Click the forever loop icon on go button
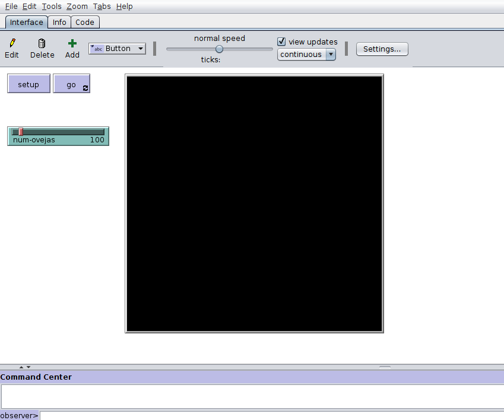 tap(85, 88)
